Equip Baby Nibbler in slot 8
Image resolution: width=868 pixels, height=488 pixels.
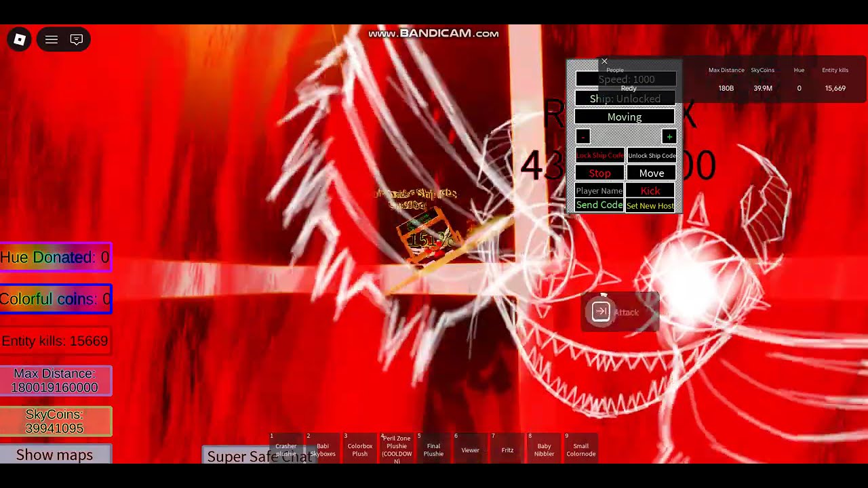(x=544, y=449)
